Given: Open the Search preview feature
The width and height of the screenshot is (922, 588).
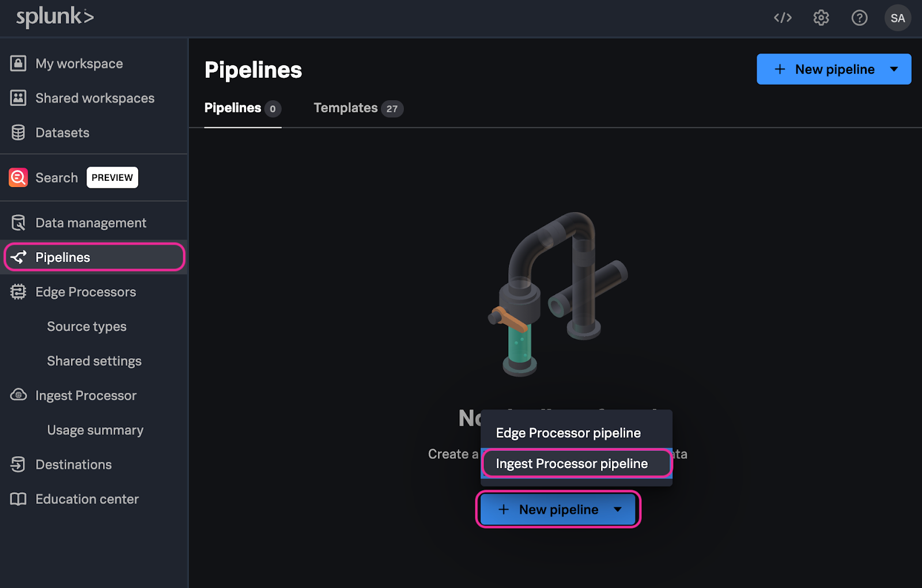Looking at the screenshot, I should point(56,177).
